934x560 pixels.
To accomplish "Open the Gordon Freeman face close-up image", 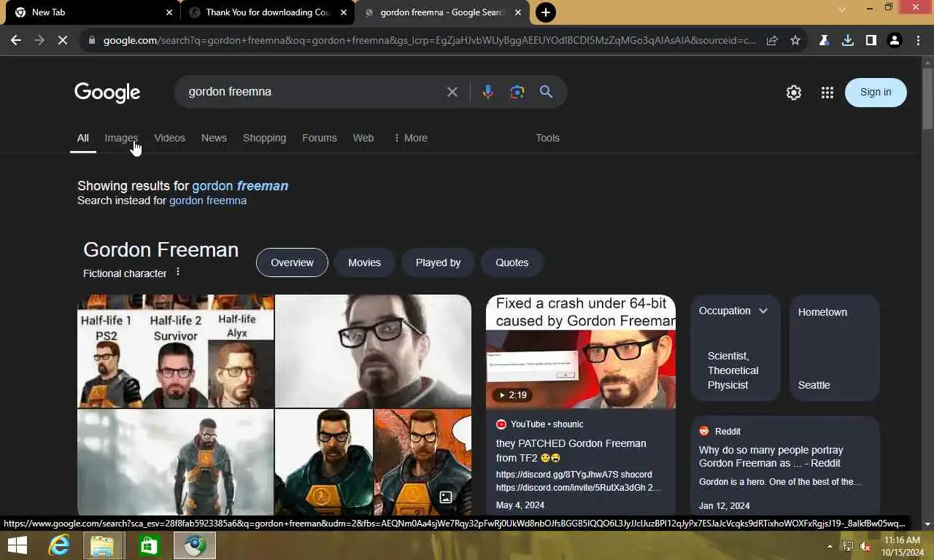I will tap(373, 351).
